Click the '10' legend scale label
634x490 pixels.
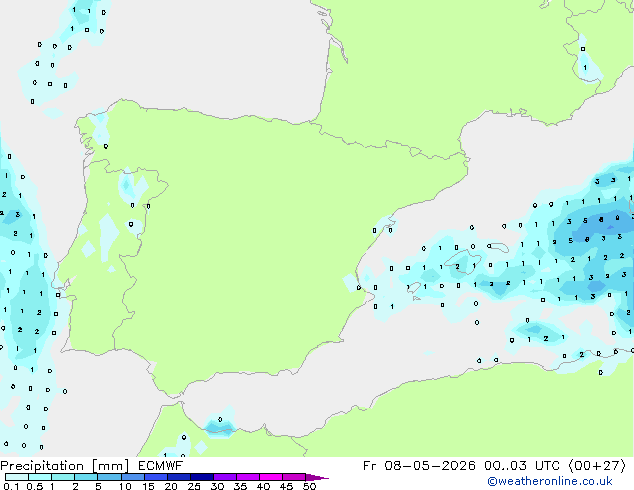tap(125, 486)
